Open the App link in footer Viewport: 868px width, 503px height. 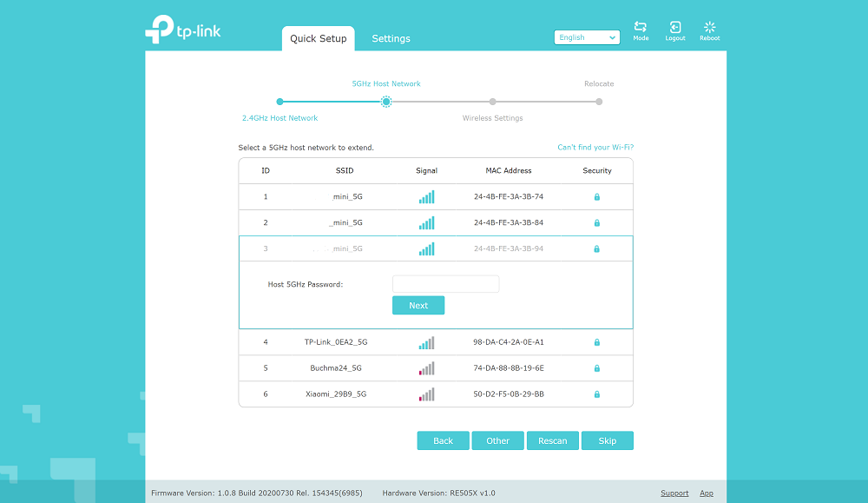tap(707, 493)
